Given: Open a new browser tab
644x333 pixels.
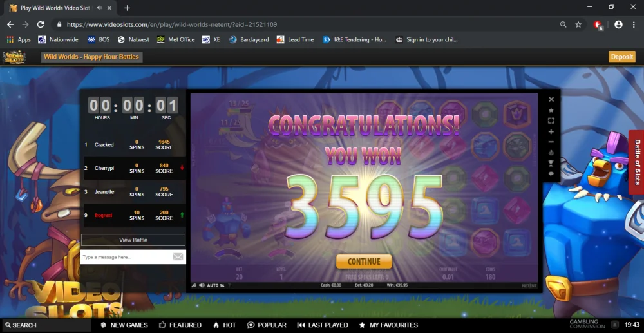Looking at the screenshot, I should point(128,8).
